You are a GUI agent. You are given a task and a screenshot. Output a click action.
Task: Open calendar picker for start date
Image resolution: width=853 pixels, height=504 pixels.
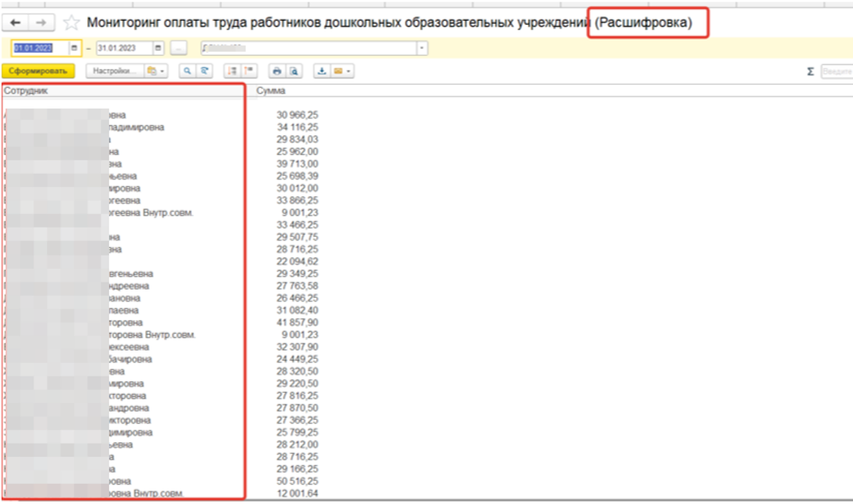tap(74, 48)
